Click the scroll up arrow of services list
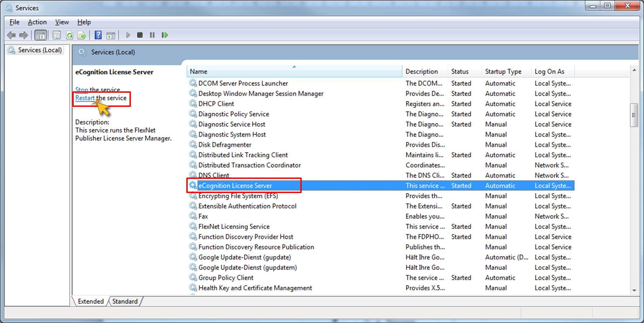The image size is (644, 323). click(x=634, y=70)
